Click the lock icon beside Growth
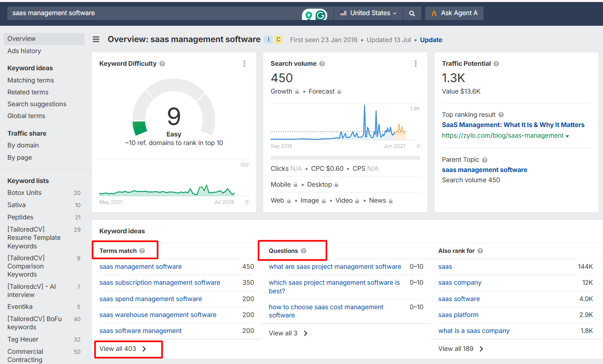 click(297, 92)
